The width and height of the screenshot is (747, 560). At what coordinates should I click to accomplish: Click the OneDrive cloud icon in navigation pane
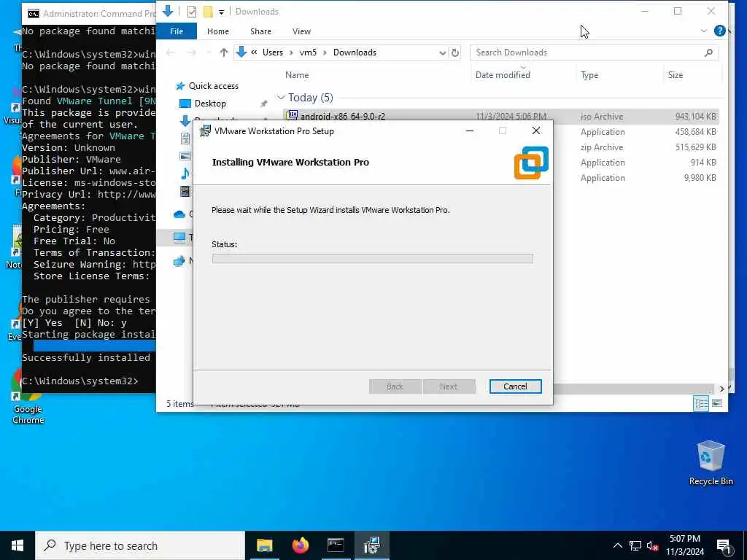coord(179,214)
